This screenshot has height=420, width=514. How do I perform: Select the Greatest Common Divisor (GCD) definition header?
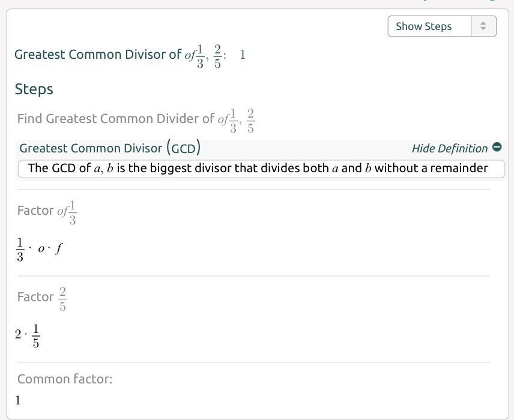tap(110, 148)
